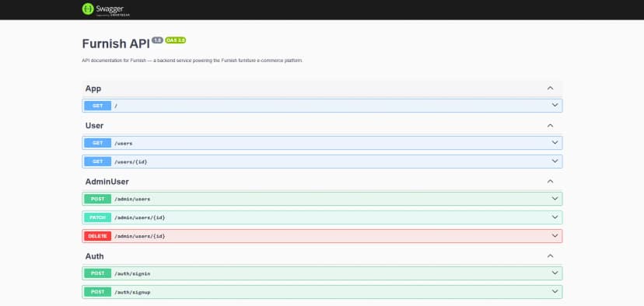Click POST badge of /admin/users
Viewport: 644px width, 306px height.
98,199
